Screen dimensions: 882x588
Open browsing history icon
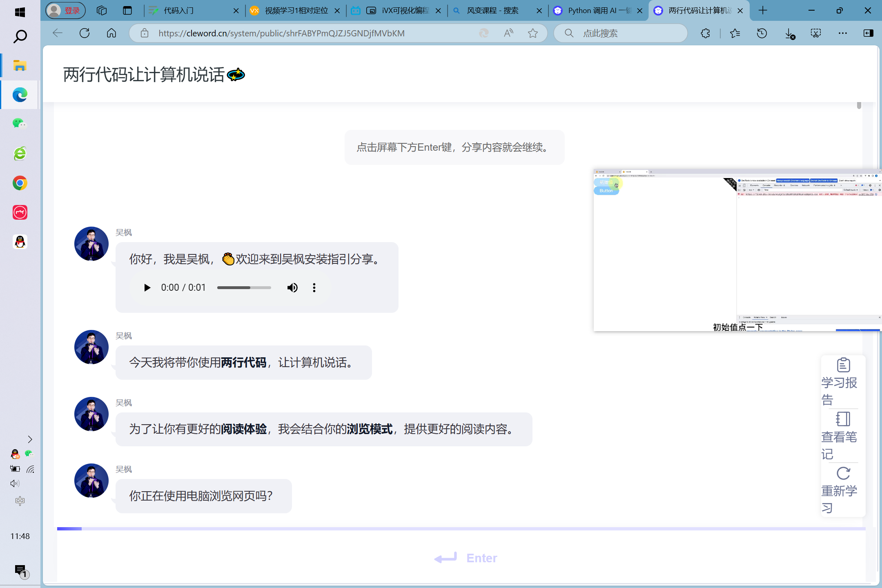(762, 33)
